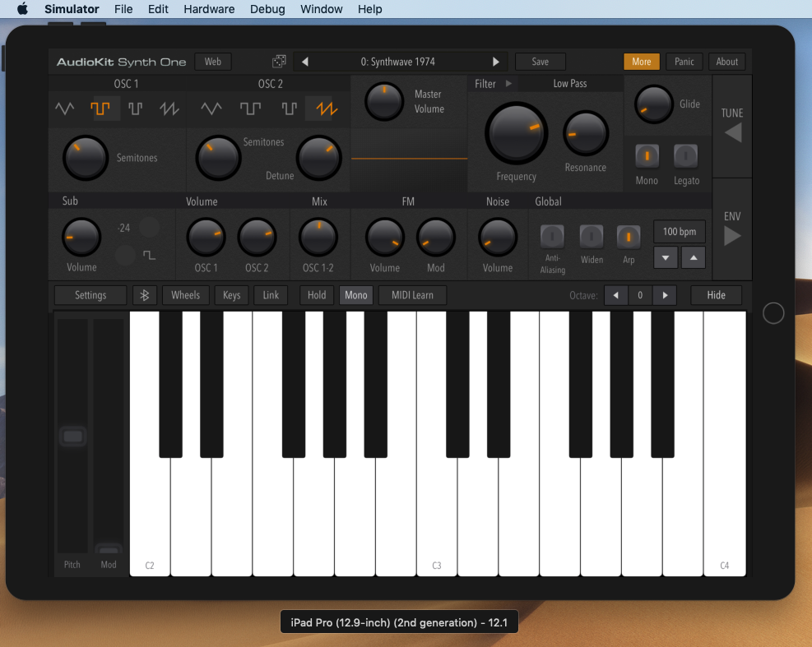Image resolution: width=812 pixels, height=647 pixels.
Task: Open the Web button
Action: (213, 62)
